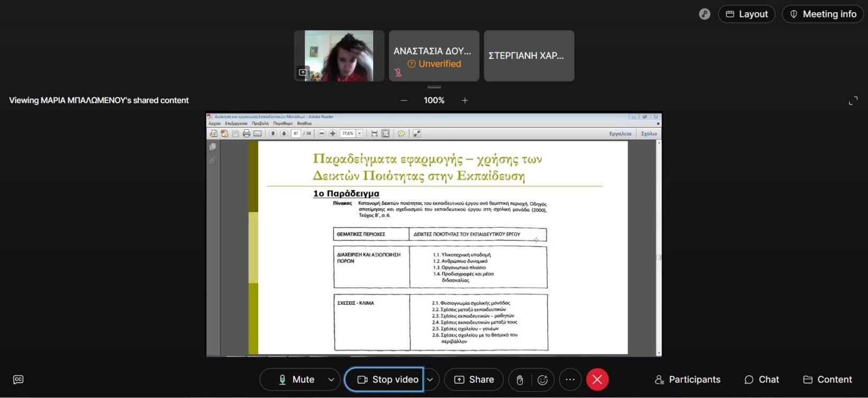Leave the meeting with red button
Screen dimensions: 868x398
tap(597, 379)
